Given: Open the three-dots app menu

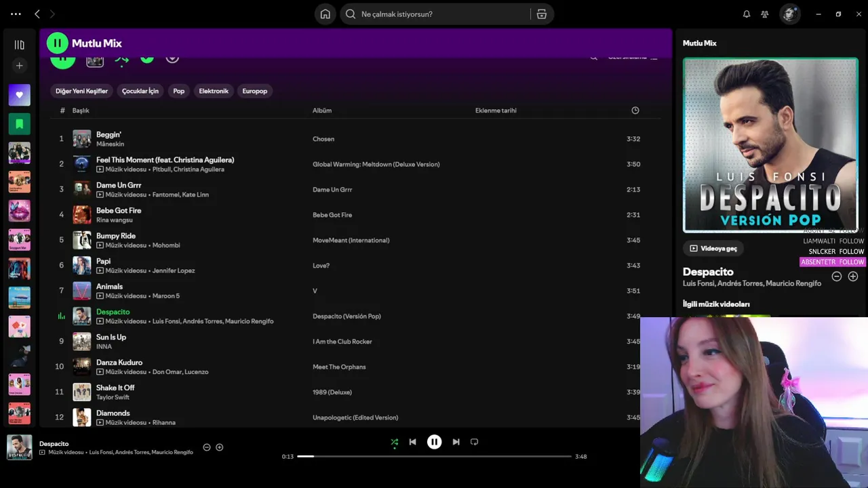Looking at the screenshot, I should pos(16,14).
